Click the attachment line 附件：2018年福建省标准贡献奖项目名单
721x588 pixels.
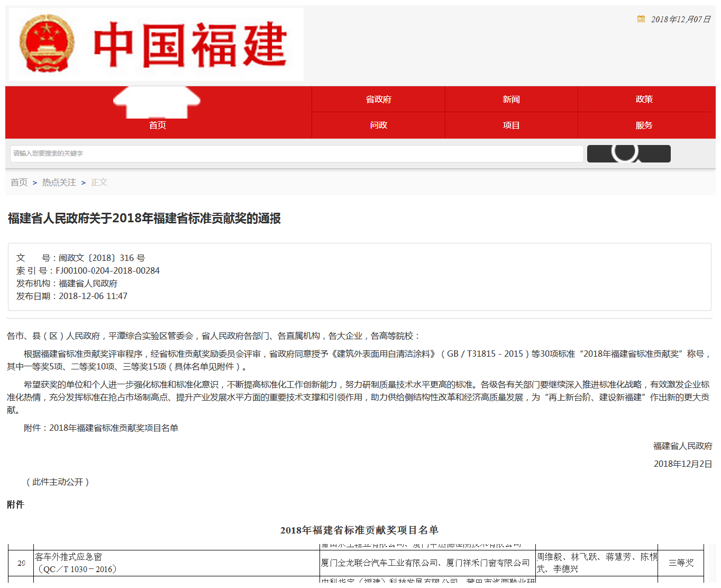pos(101,428)
